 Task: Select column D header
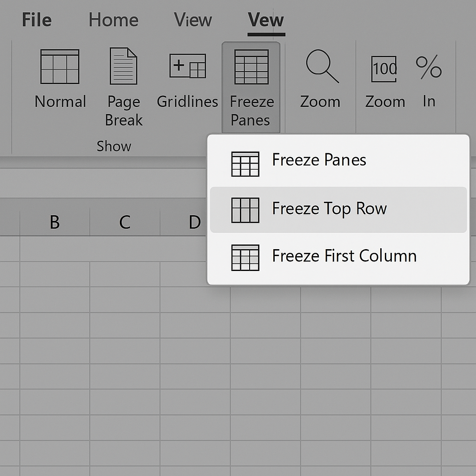click(195, 222)
